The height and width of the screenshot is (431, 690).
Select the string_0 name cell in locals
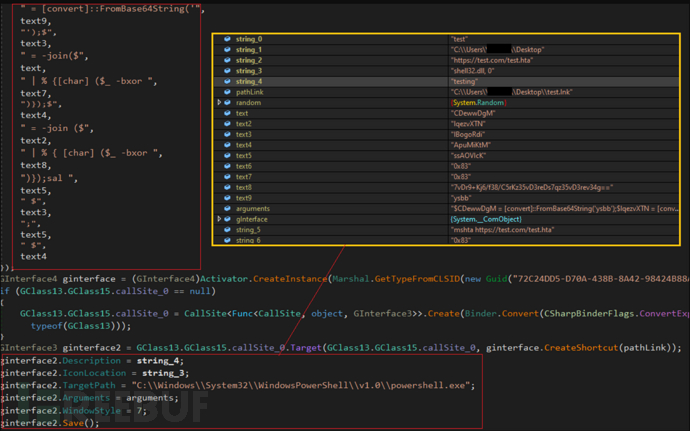point(249,39)
